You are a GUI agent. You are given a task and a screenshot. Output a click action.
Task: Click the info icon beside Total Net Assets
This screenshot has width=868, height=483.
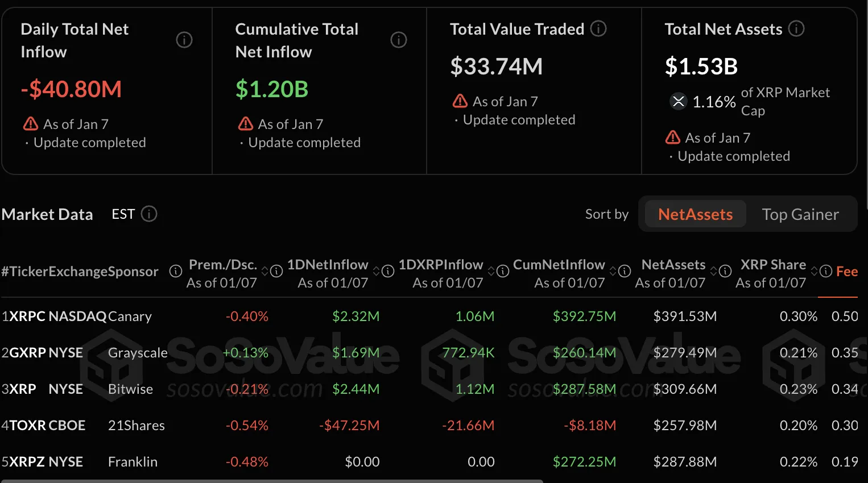(x=796, y=28)
